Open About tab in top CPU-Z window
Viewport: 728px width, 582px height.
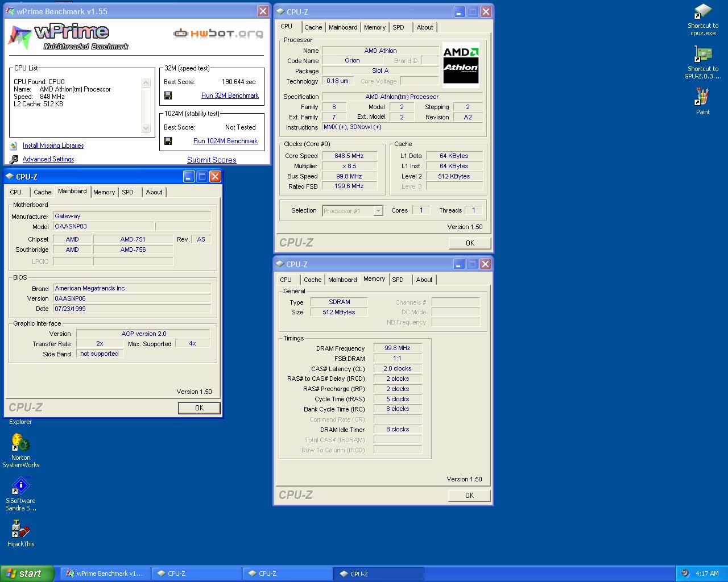(425, 27)
